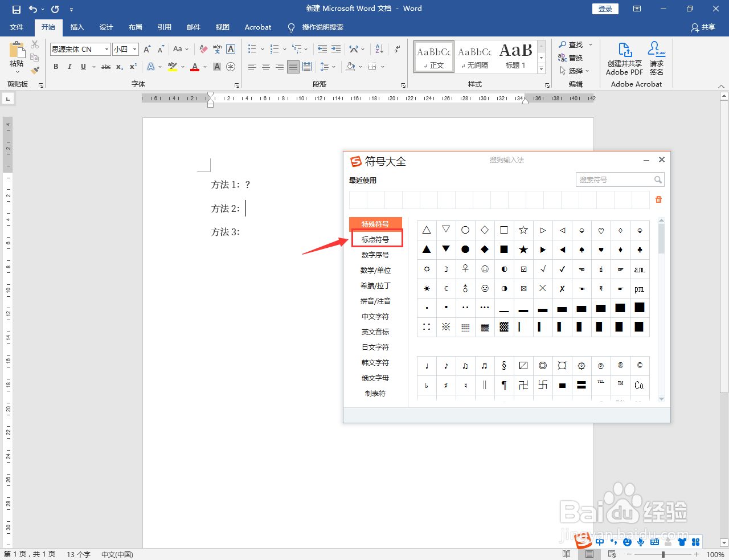Click the Cut scissors icon
The height and width of the screenshot is (560, 729).
pos(35,45)
